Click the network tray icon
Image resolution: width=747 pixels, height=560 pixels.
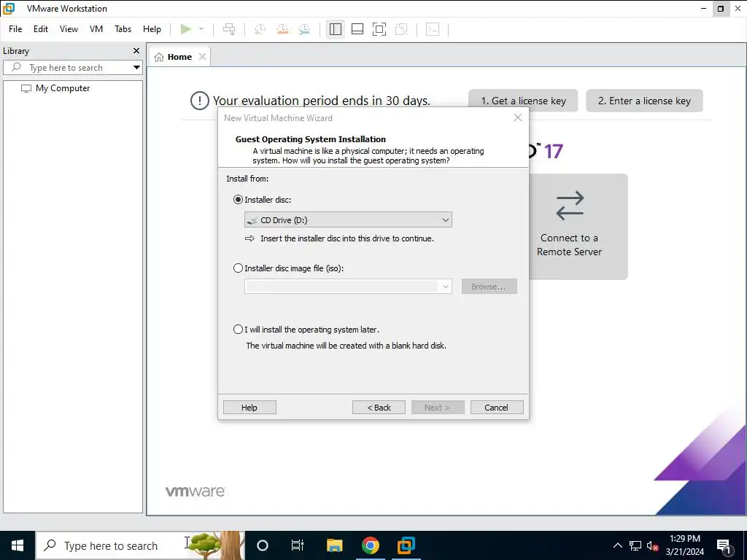pos(635,545)
